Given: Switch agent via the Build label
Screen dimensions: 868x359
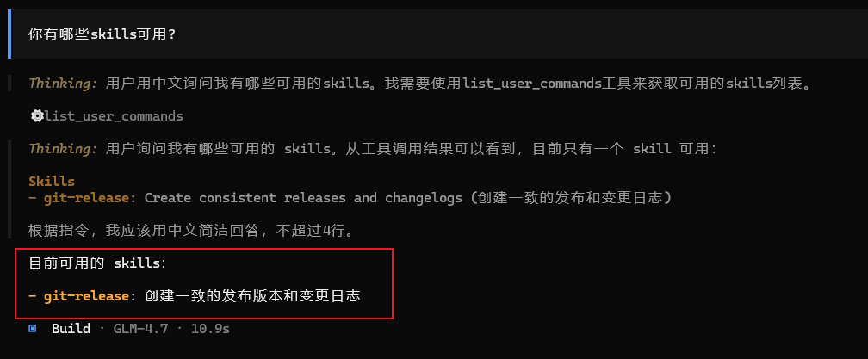Looking at the screenshot, I should pyautogui.click(x=71, y=329).
